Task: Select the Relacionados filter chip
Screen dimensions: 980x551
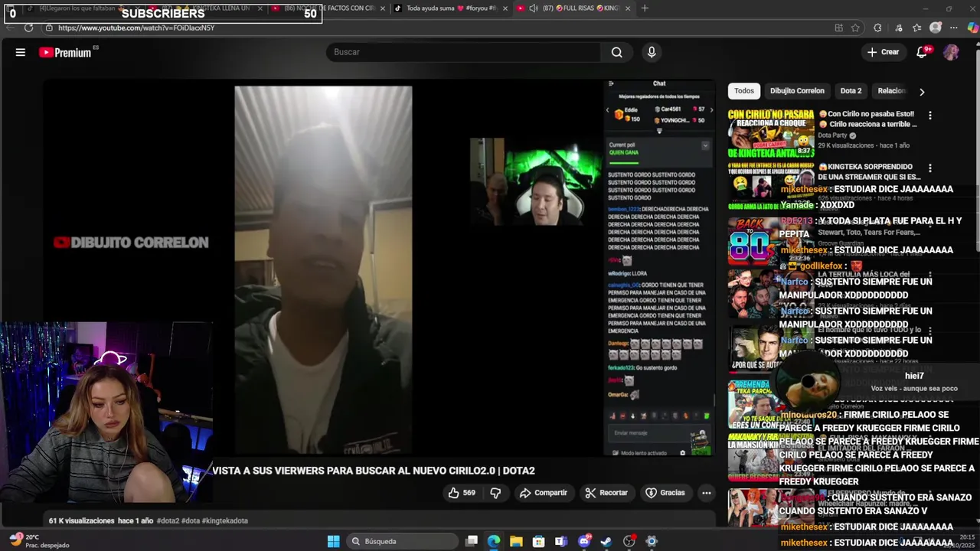Action: point(890,90)
